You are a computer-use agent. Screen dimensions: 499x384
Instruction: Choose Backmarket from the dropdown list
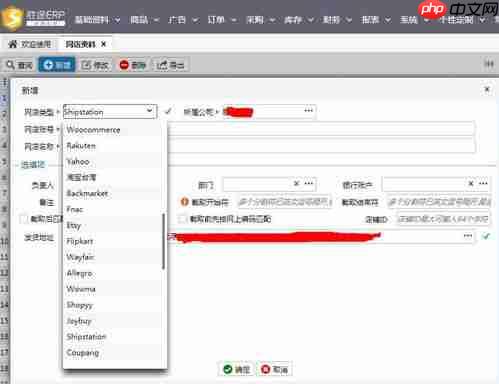113,193
